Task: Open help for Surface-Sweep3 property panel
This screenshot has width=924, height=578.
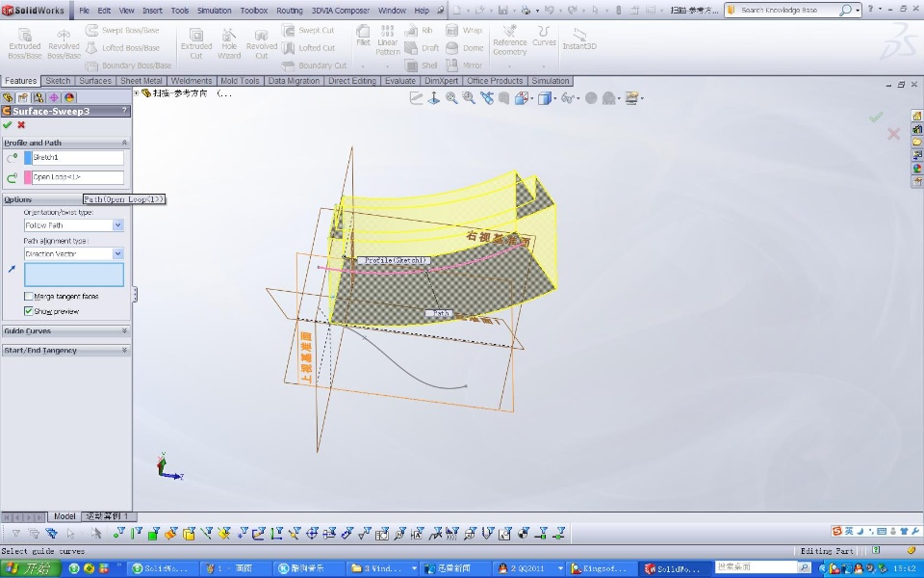Action: coord(124,110)
